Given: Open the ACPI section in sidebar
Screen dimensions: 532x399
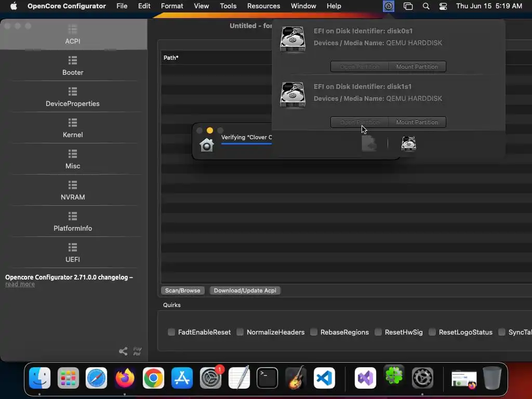Looking at the screenshot, I should point(73,35).
